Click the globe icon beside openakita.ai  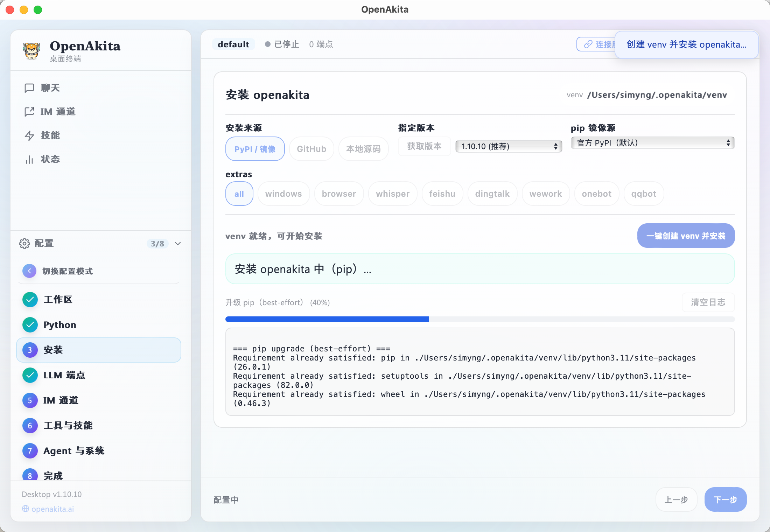pos(26,509)
